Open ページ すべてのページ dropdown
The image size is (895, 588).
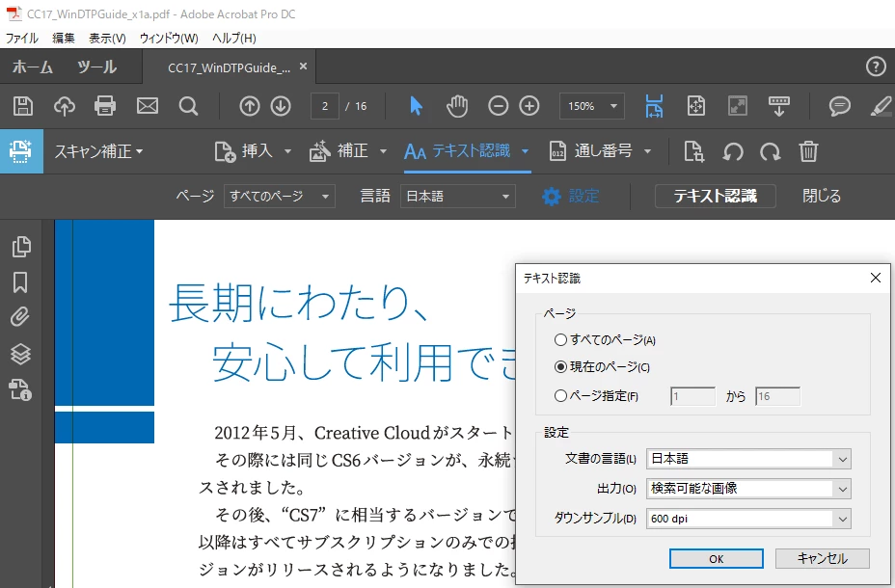(x=280, y=197)
